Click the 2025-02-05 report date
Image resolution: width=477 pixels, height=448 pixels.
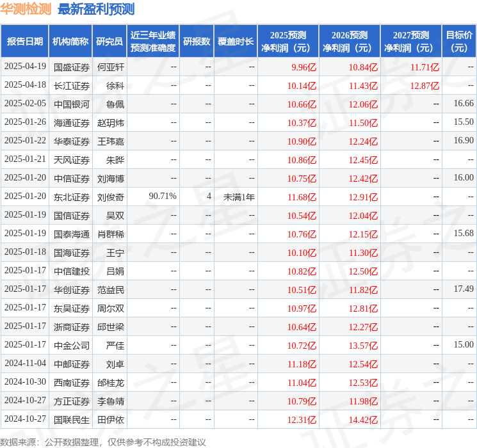[x=25, y=104]
